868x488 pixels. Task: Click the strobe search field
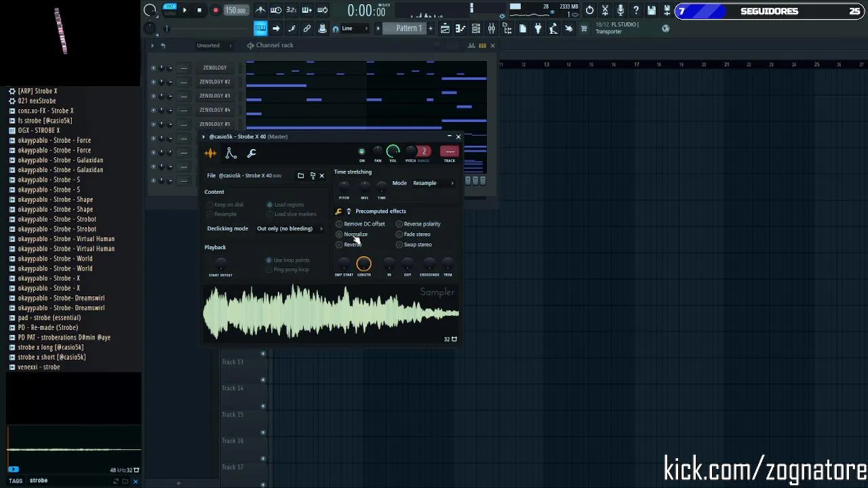coord(68,481)
